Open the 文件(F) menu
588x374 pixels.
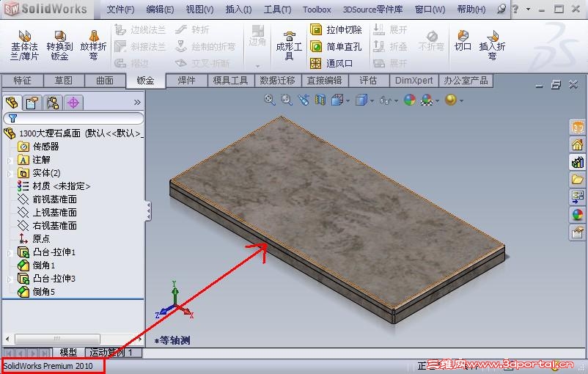tap(120, 10)
